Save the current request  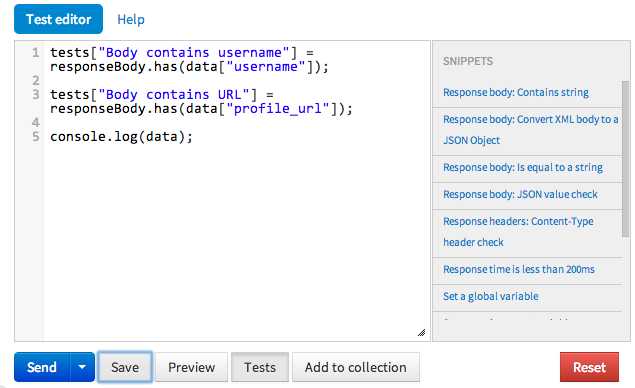[125, 367]
